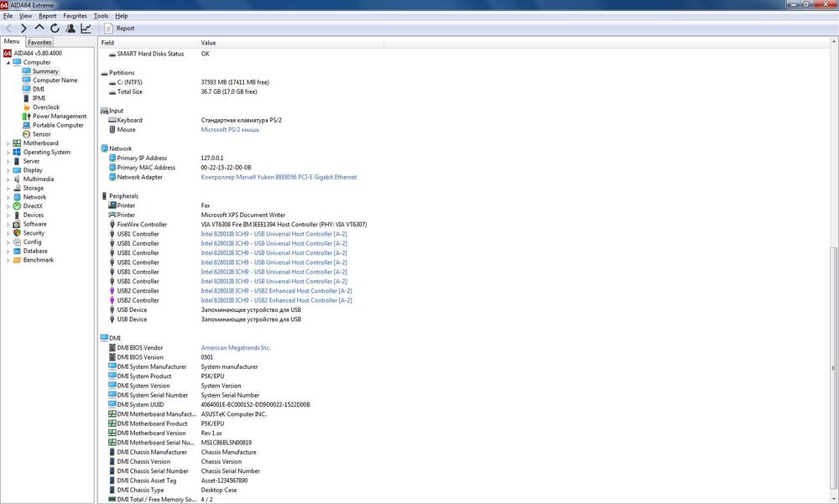Expand the DirectX tree node
The height and width of the screenshot is (504, 839).
(x=8, y=206)
